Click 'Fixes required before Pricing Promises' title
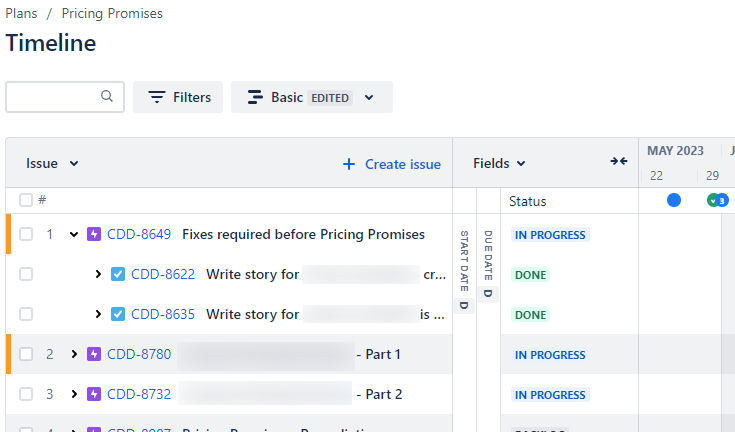The width and height of the screenshot is (735, 432). (x=303, y=234)
